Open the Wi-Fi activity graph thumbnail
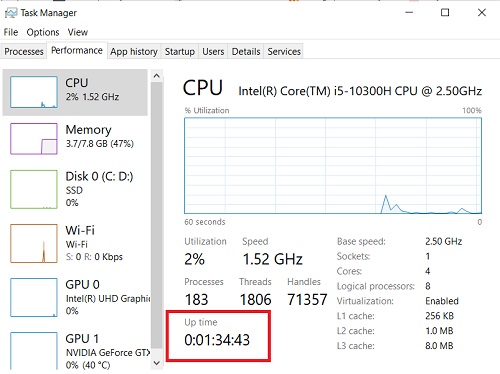The height and width of the screenshot is (374, 500). tap(34, 243)
